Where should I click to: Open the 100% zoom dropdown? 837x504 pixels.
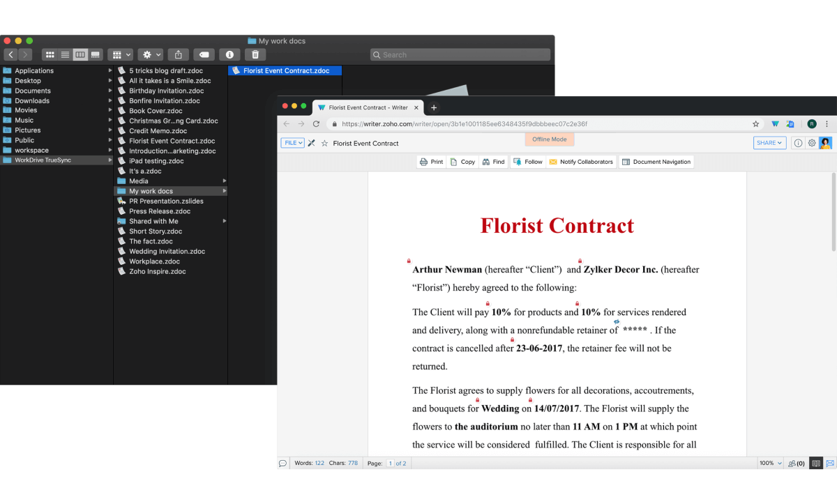click(771, 463)
